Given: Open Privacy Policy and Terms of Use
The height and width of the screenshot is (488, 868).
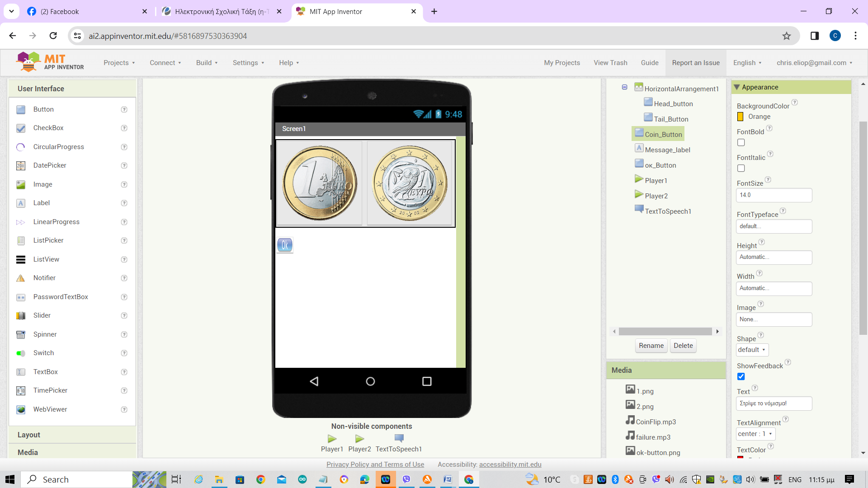Looking at the screenshot, I should [375, 465].
